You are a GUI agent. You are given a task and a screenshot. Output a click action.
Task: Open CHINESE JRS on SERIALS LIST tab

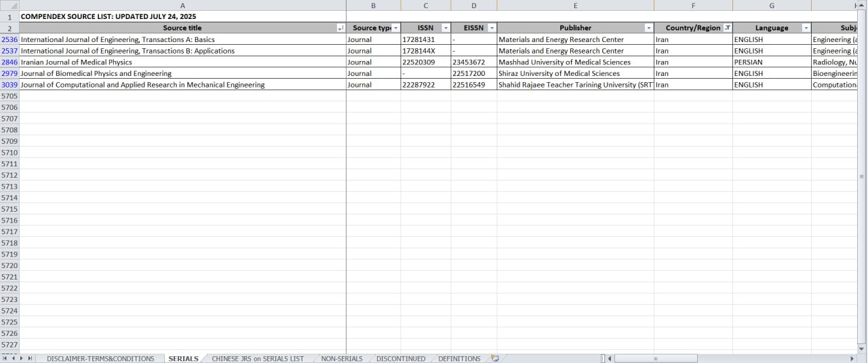[x=258, y=358]
